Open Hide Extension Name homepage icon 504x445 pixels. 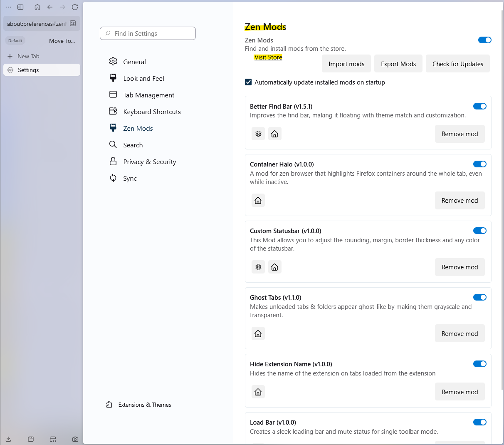(258, 392)
